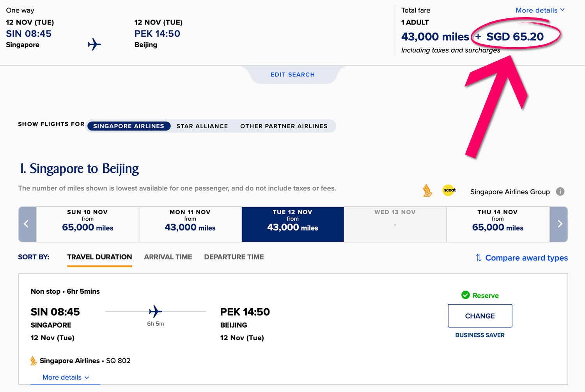Click the Change button

point(480,316)
